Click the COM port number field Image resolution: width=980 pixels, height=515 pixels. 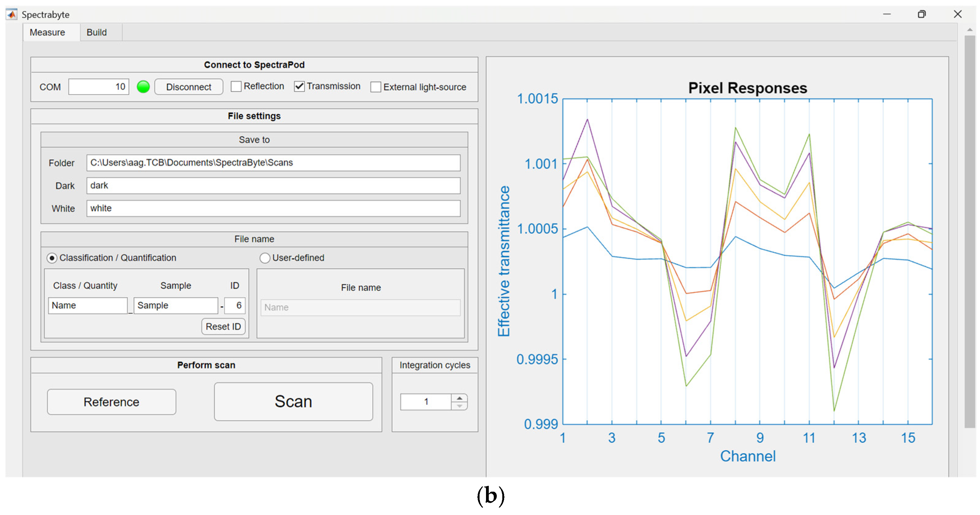99,87
